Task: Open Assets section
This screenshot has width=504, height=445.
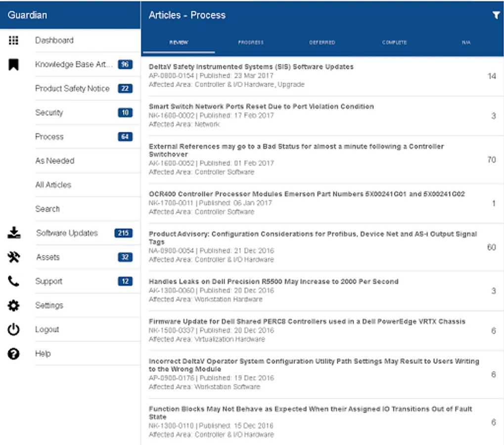Action: point(70,257)
